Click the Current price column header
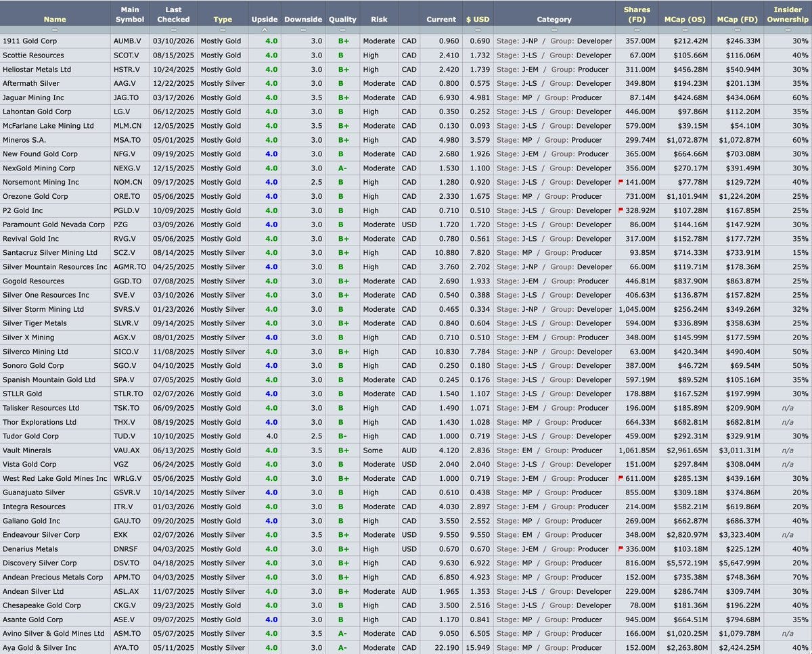The width and height of the screenshot is (812, 654). pyautogui.click(x=441, y=20)
